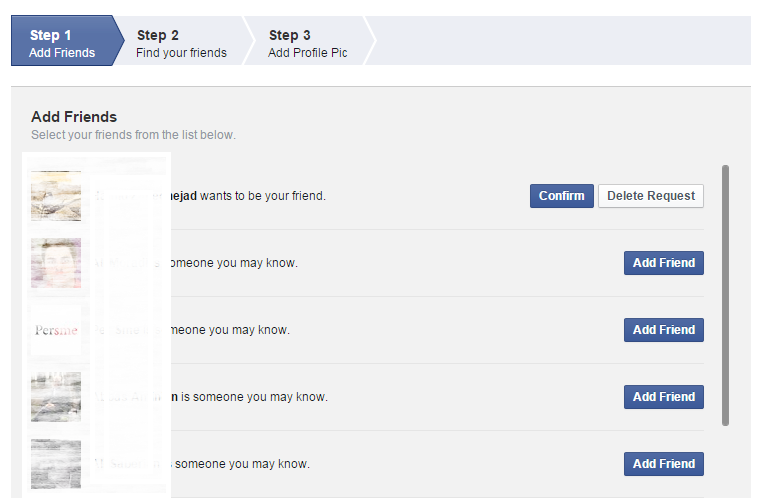Viewport: 772px width, 498px height.
Task: Open the friend requester's profile picture
Action: (x=56, y=196)
